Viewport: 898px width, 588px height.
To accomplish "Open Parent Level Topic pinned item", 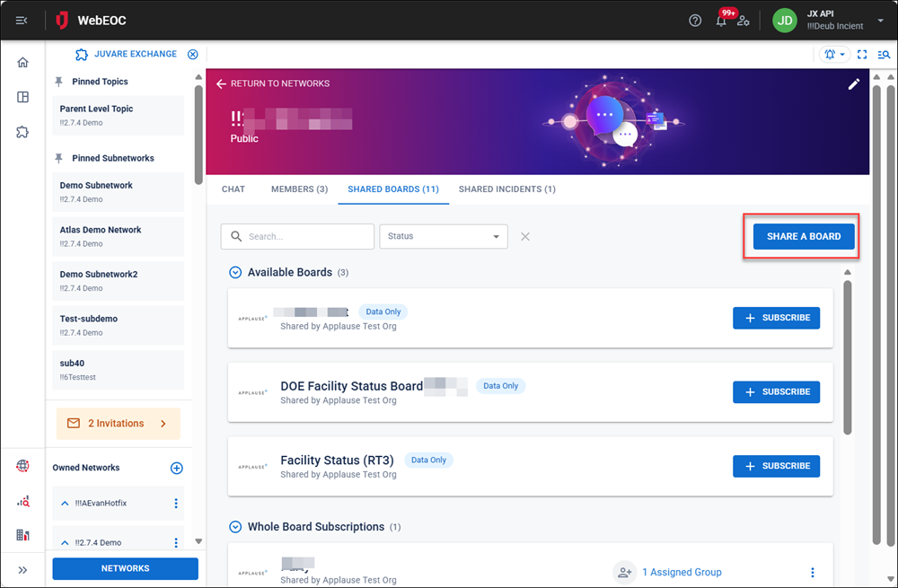I will pyautogui.click(x=118, y=115).
